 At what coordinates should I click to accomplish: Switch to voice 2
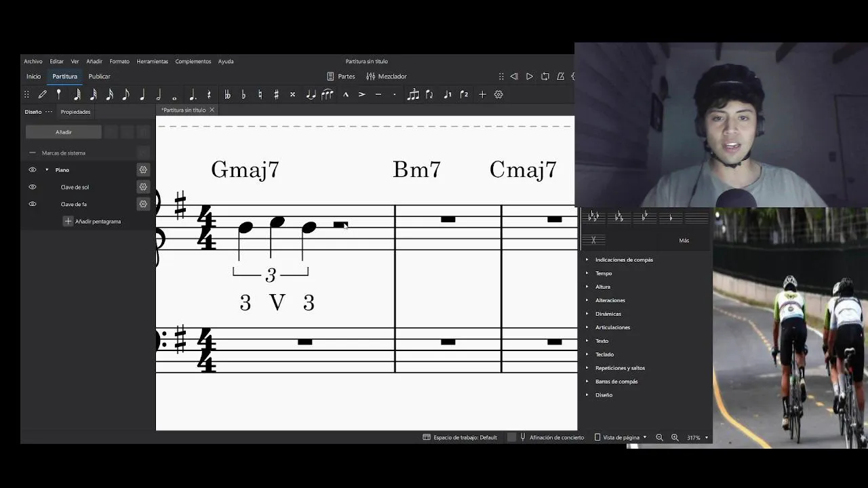click(x=464, y=95)
